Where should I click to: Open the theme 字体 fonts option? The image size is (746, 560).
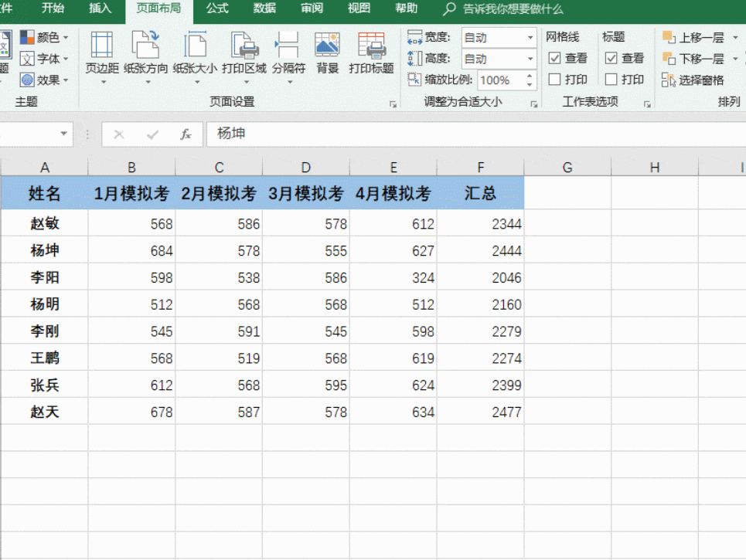[44, 59]
